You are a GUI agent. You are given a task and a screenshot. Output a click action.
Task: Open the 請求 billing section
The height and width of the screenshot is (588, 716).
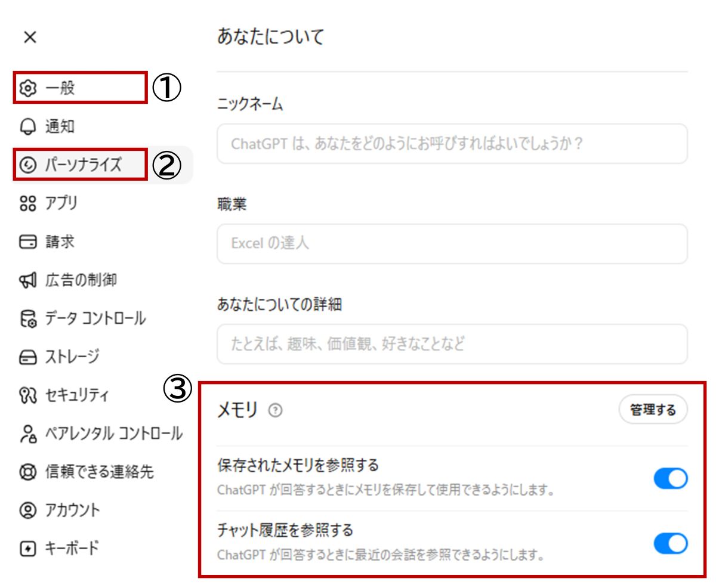pyautogui.click(x=103, y=242)
